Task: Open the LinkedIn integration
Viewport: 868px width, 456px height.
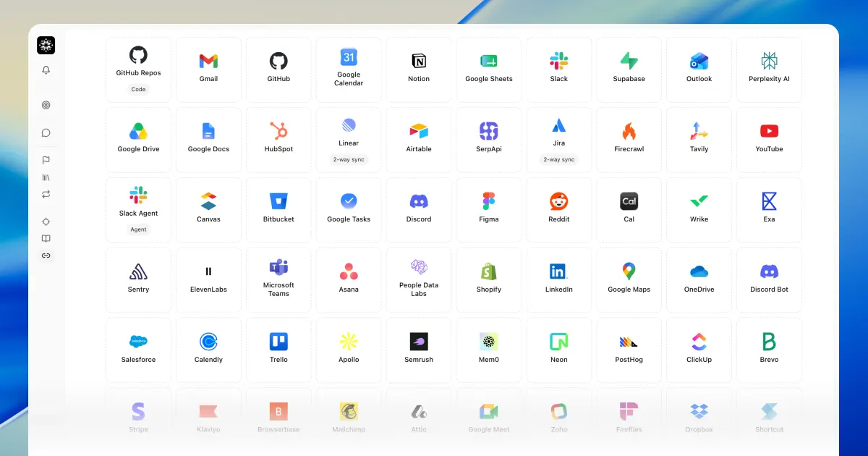Action: 559,280
